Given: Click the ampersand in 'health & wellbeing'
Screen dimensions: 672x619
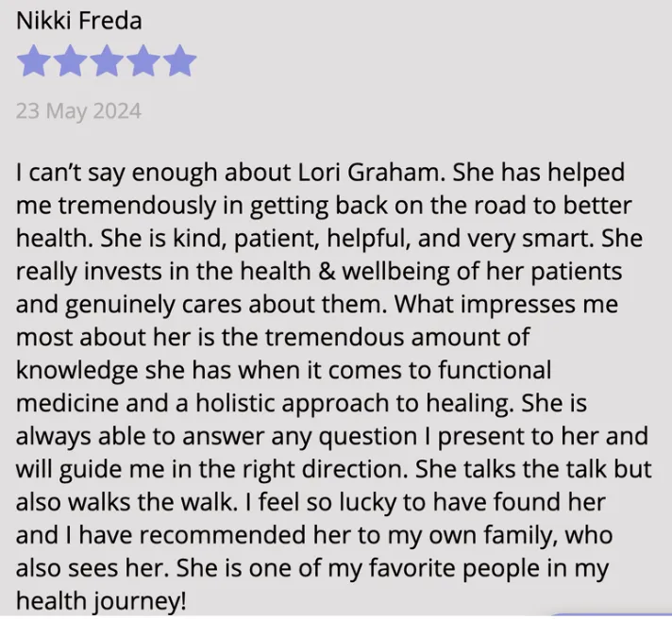Looking at the screenshot, I should click(327, 272).
